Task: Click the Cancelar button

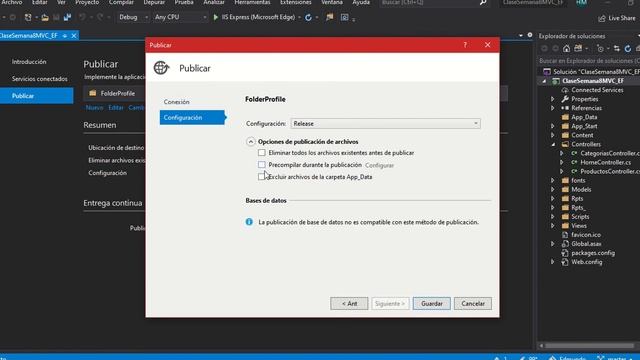Action: coord(473,304)
